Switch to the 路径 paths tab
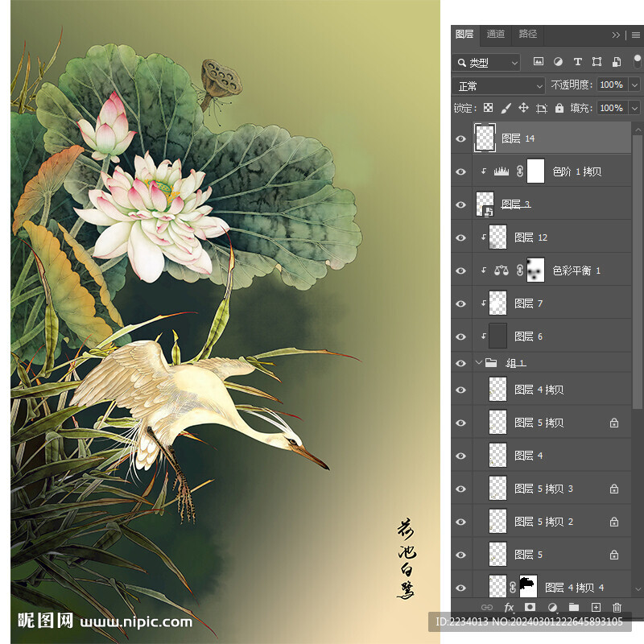Screen dimensions: 644x644 (528, 35)
